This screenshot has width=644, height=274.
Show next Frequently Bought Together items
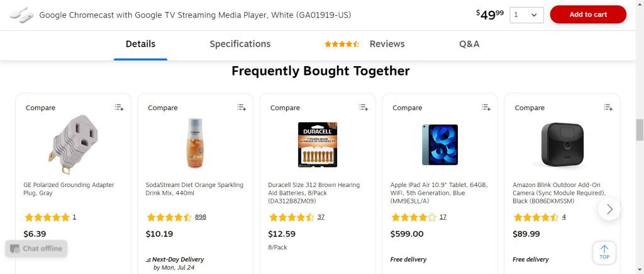point(609,208)
